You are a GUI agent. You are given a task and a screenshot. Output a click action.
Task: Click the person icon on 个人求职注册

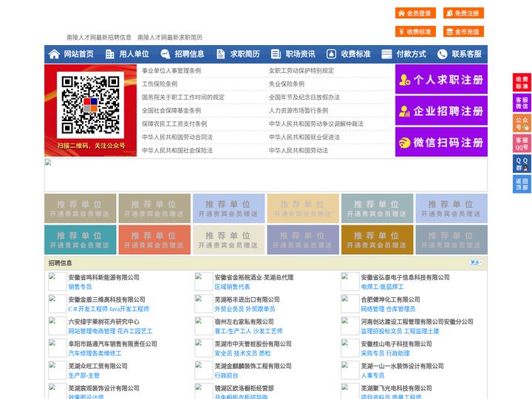[x=404, y=80]
